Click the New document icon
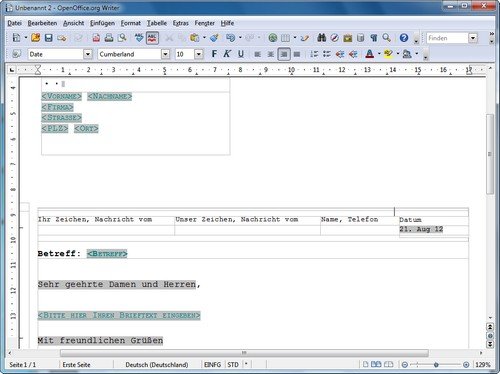The height and width of the screenshot is (374, 500). coord(16,38)
